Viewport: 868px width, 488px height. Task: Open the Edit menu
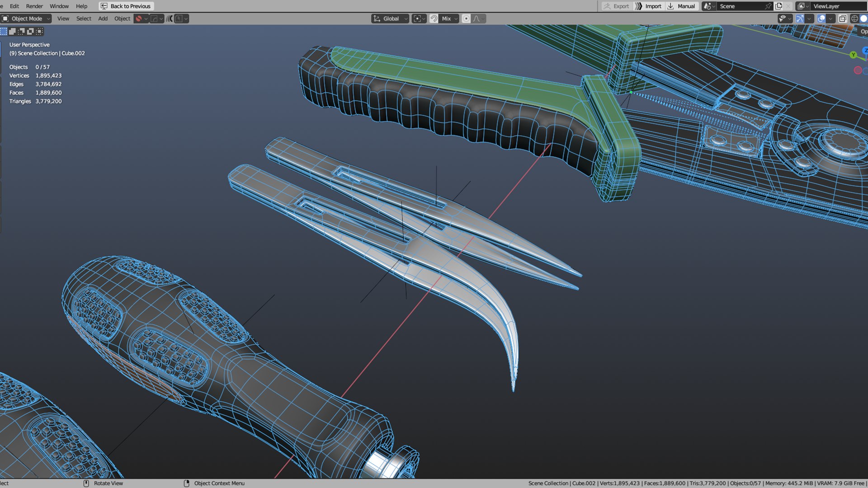pyautogui.click(x=14, y=6)
